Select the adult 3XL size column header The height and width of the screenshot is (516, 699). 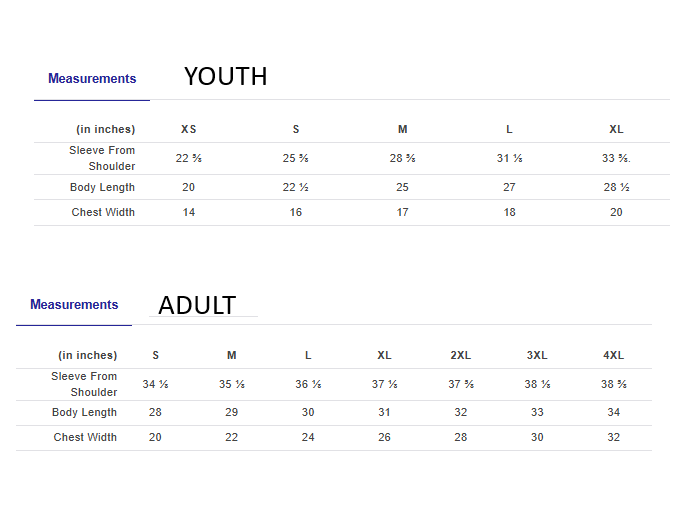click(537, 356)
